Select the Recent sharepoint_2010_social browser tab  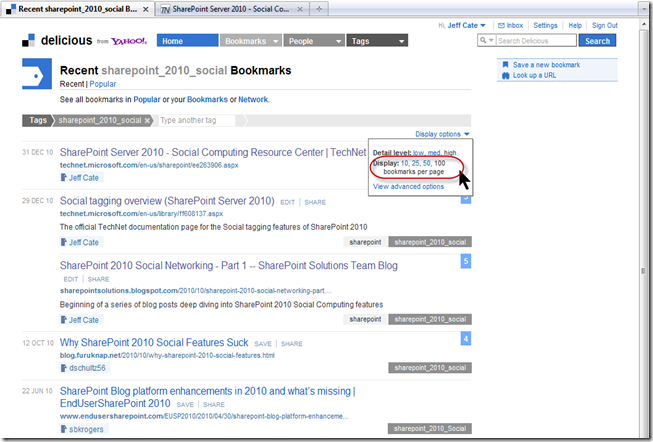pos(78,9)
